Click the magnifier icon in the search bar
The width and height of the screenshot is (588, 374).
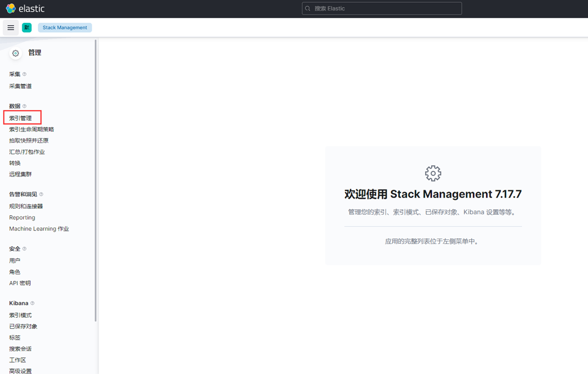[308, 9]
